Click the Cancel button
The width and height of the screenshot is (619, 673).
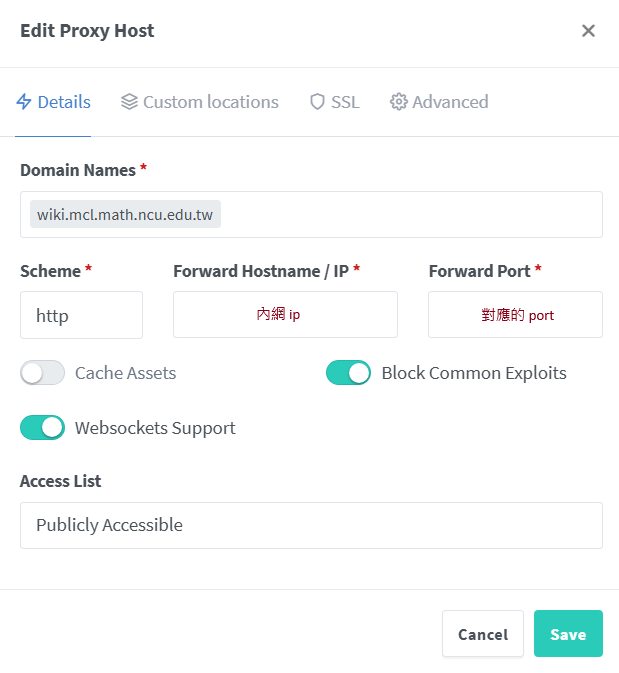click(x=483, y=634)
